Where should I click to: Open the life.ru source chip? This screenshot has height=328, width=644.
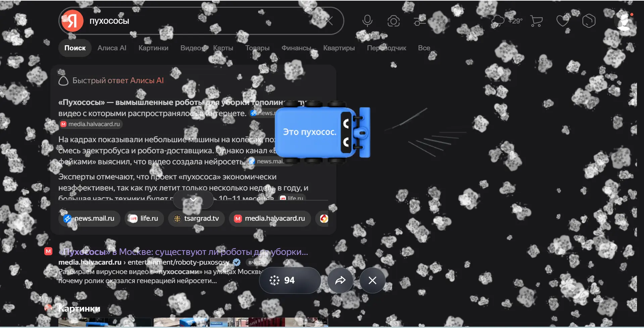[144, 219]
